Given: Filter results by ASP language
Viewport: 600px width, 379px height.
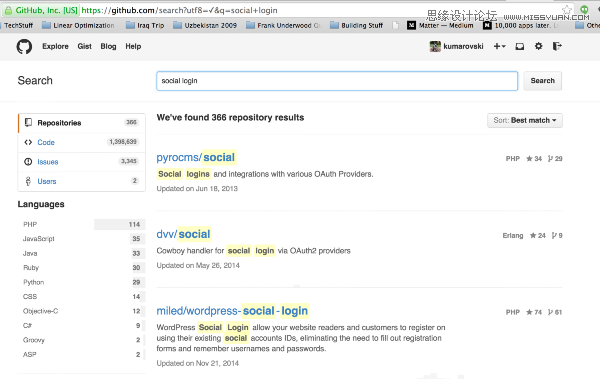Looking at the screenshot, I should click(82, 354).
